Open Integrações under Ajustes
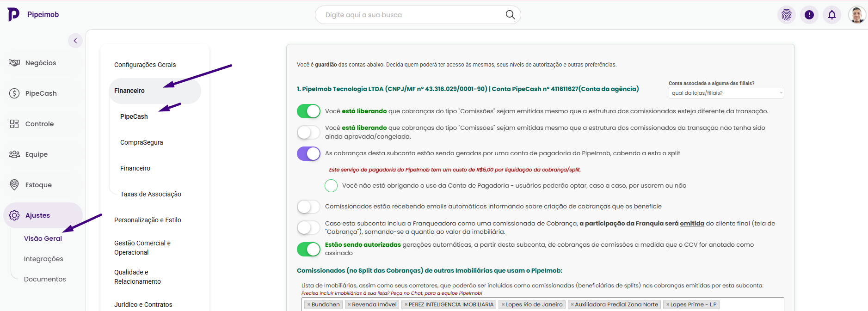Viewport: 868px width, 311px height. tap(43, 259)
